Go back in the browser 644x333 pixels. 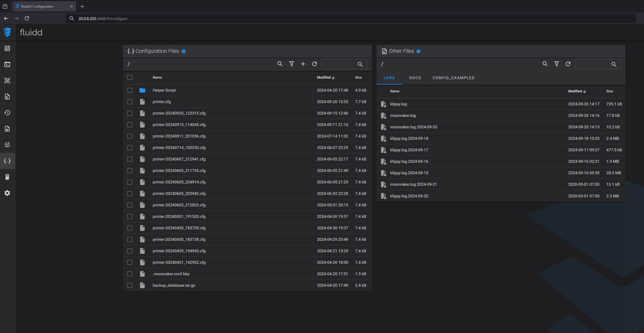(6, 18)
